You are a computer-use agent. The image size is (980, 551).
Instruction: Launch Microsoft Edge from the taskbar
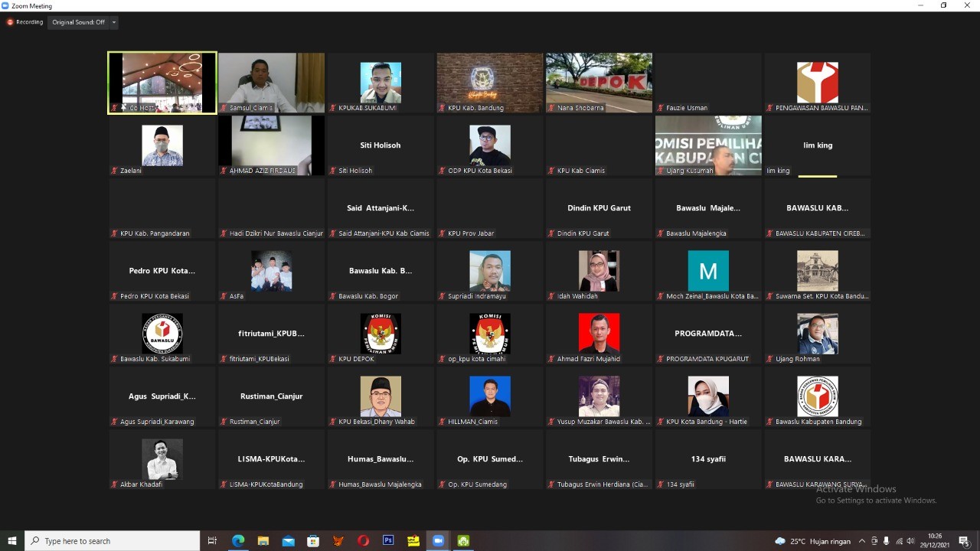(238, 541)
